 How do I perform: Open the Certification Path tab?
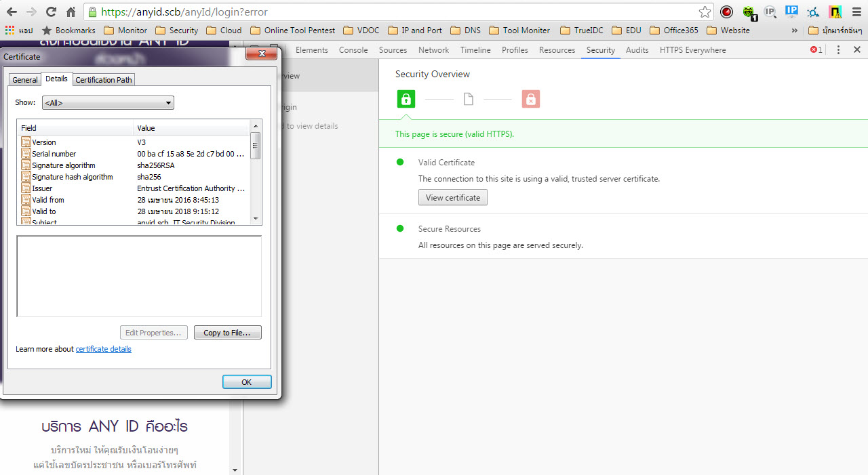coord(104,80)
